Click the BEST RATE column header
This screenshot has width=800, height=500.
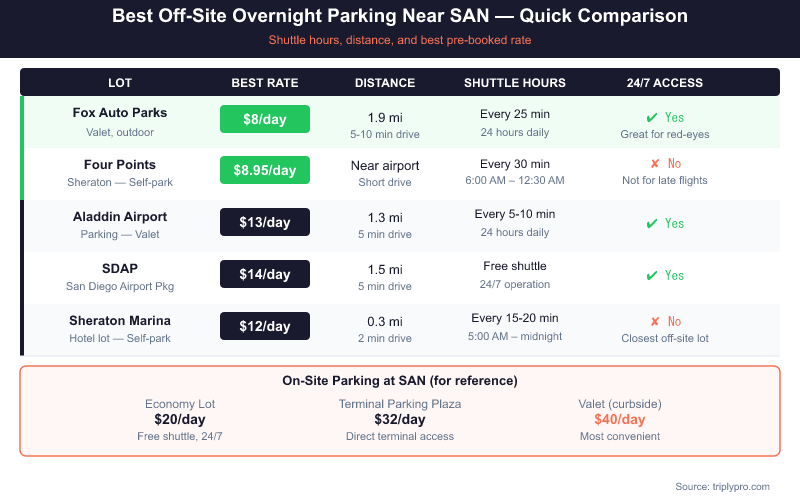tap(265, 83)
